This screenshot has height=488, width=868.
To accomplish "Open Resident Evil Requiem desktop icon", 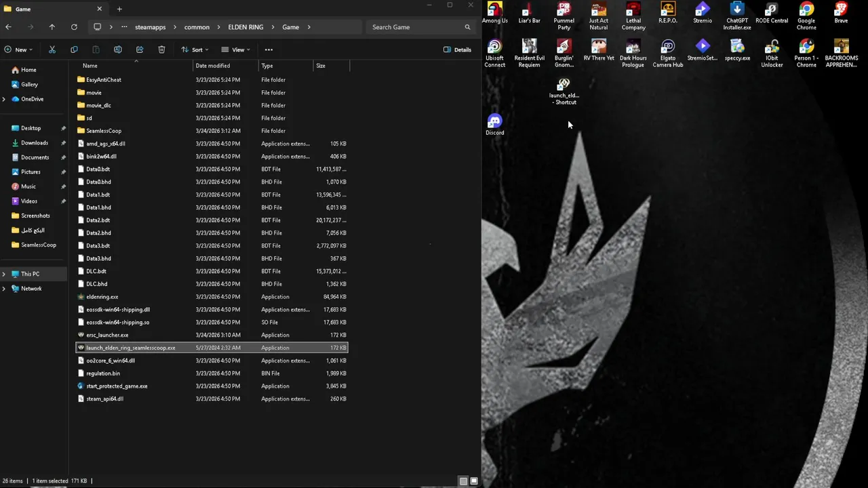I will coord(530,54).
